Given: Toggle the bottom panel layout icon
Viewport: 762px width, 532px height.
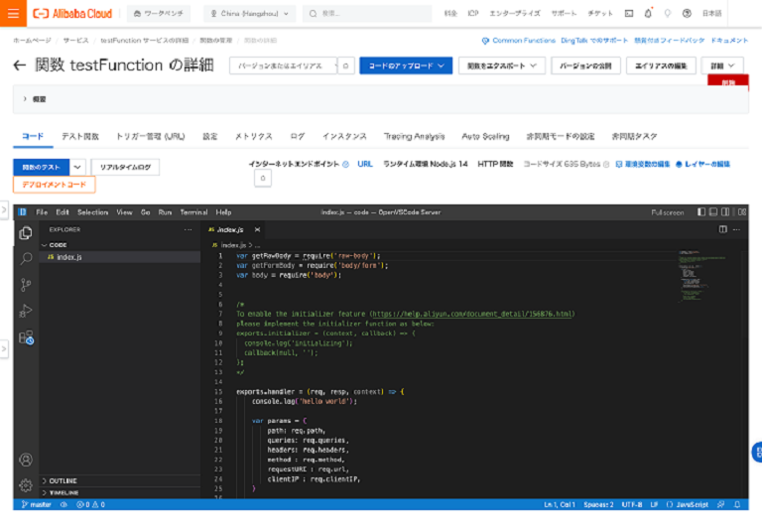Looking at the screenshot, I should point(714,212).
